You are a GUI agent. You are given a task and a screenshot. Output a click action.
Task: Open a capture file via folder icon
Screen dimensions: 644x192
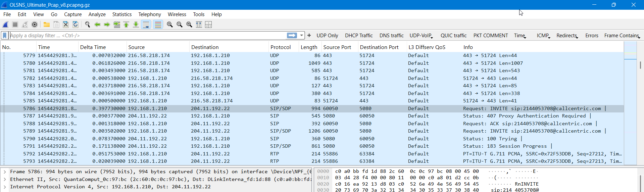(47, 25)
